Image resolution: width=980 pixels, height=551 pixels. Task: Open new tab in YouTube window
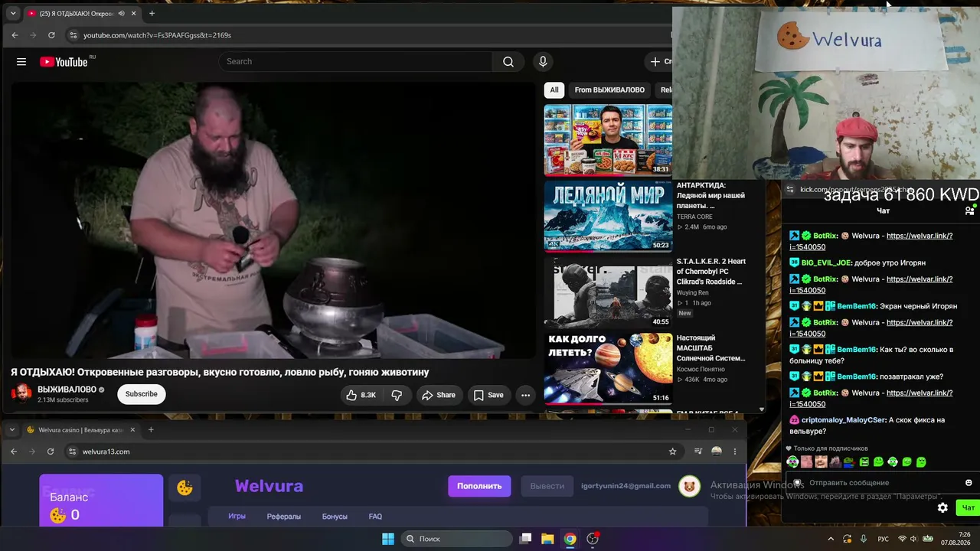pyautogui.click(x=152, y=13)
